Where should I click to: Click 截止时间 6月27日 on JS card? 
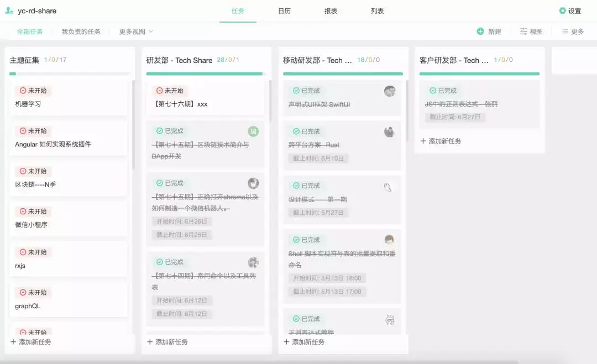455,117
